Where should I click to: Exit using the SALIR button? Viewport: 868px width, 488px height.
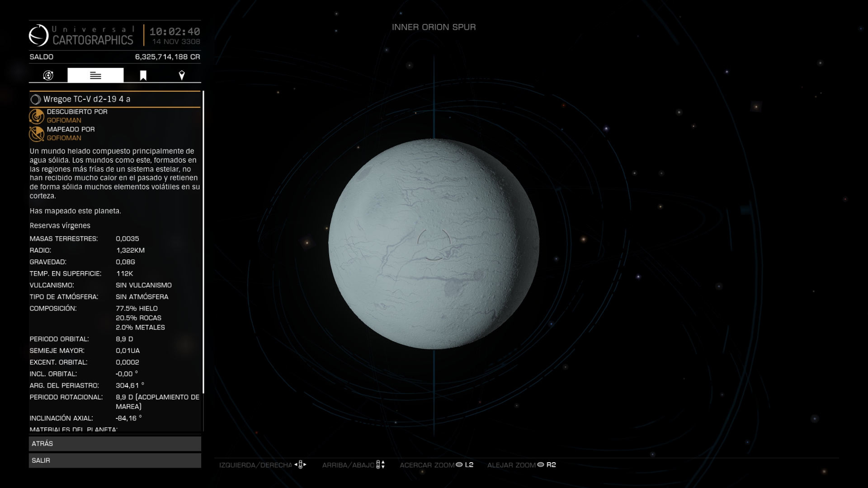(x=115, y=460)
